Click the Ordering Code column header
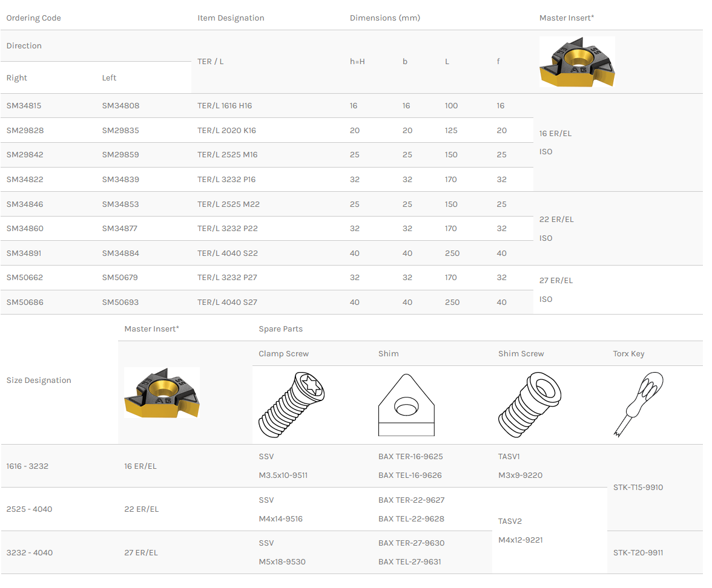This screenshot has width=712, height=588. click(33, 18)
